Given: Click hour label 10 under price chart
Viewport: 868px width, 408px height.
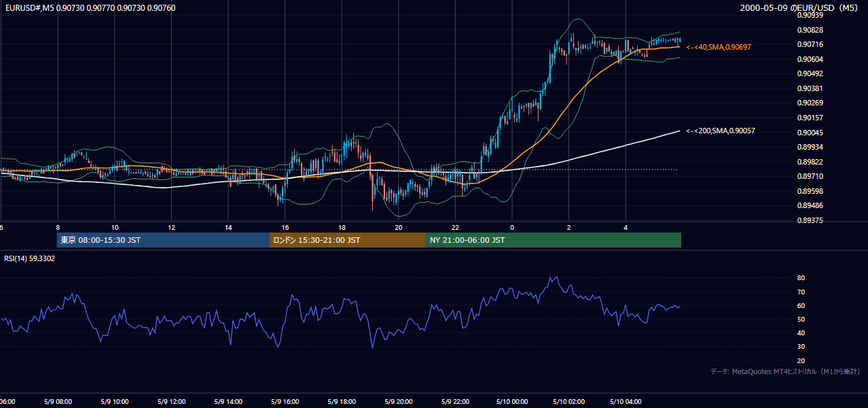Looking at the screenshot, I should click(x=115, y=227).
